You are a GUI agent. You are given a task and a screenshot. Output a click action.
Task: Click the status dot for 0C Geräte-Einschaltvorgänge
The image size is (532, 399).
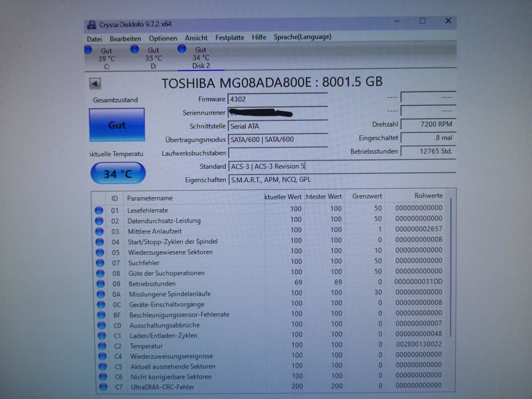click(x=101, y=304)
